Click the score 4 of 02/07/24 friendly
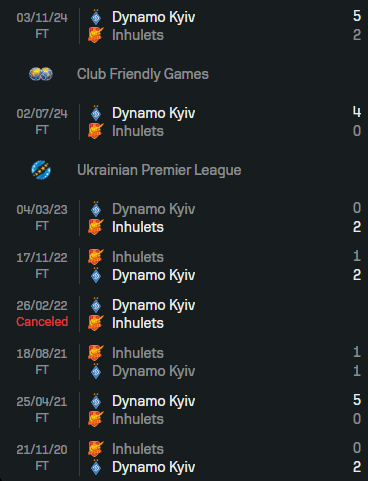Image resolution: width=368 pixels, height=481 pixels. 357,112
